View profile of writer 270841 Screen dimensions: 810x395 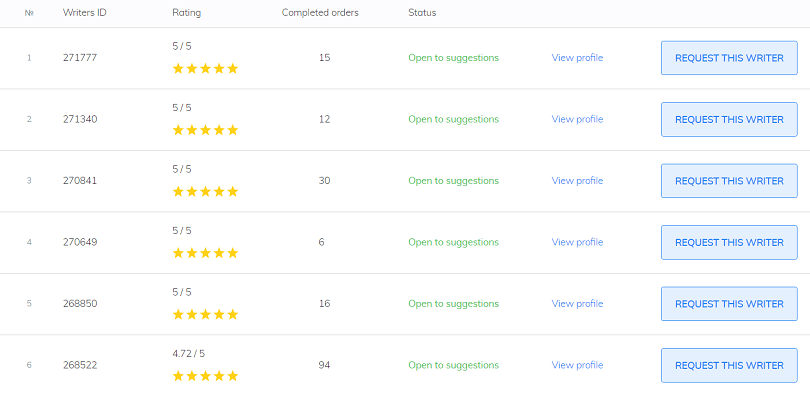tap(577, 181)
